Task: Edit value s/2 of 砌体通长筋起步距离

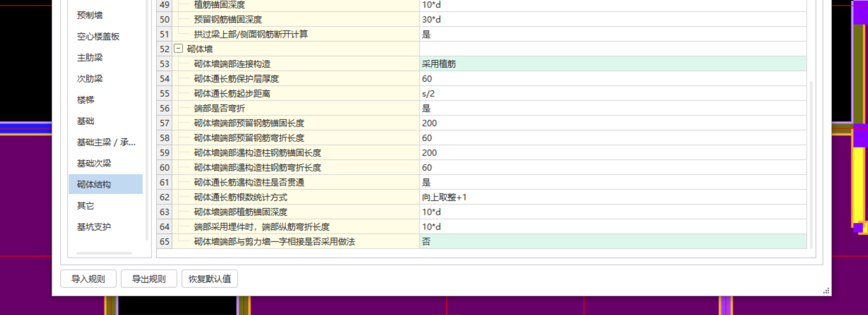Action: (x=613, y=93)
